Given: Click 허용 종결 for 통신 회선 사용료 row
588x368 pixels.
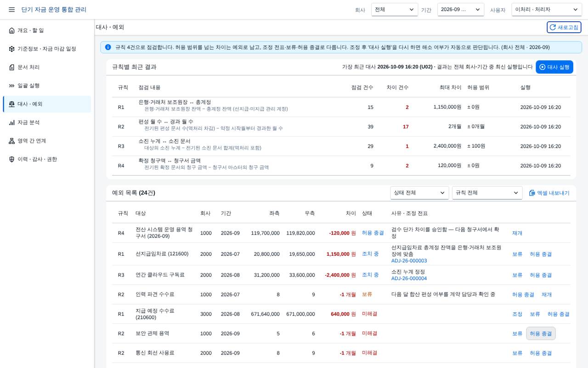Looking at the screenshot, I should point(541,353).
